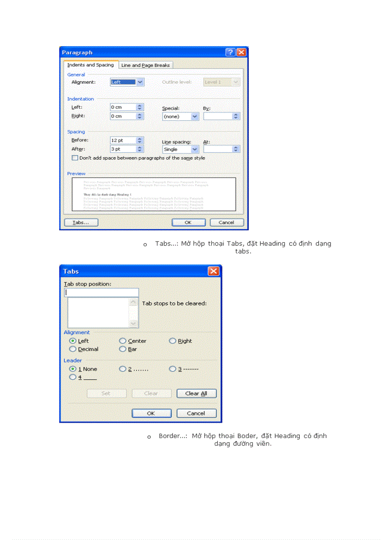Select the Center alignment radio button
The image size is (392, 540).
click(x=123, y=341)
